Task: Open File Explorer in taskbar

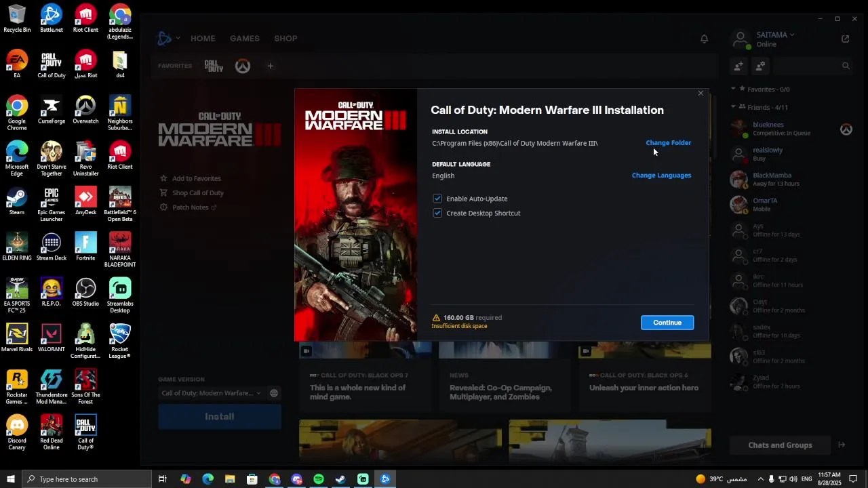Action: (x=230, y=479)
